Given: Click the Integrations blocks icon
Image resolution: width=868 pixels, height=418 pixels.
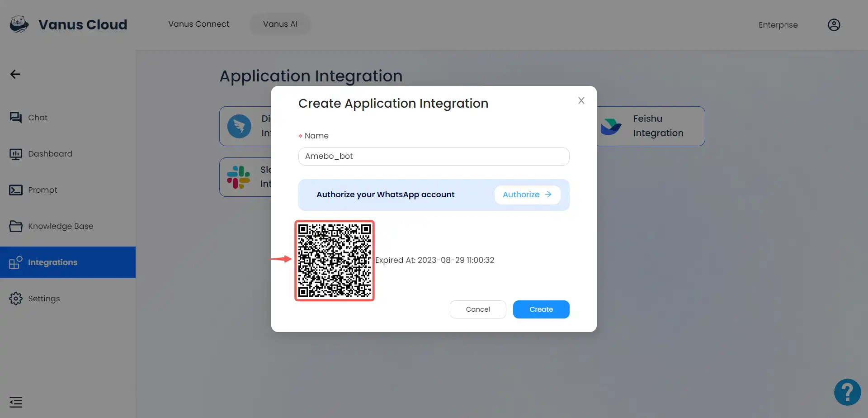Looking at the screenshot, I should tap(16, 262).
